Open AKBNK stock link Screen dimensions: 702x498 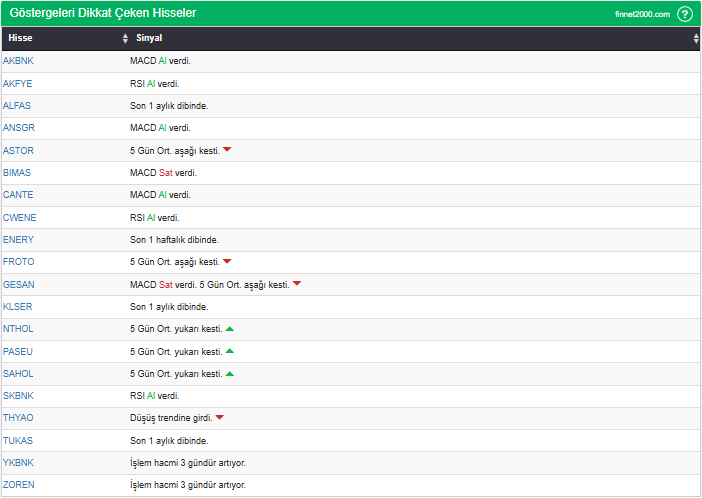tap(18, 61)
